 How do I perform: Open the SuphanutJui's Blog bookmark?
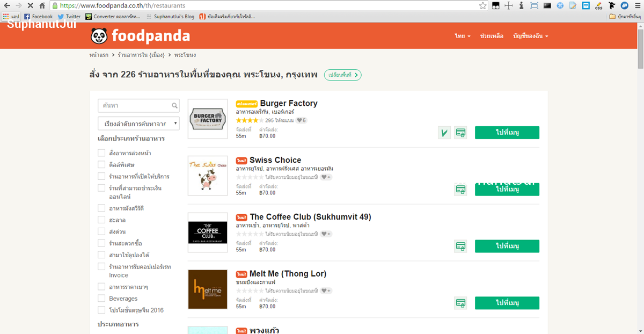tap(171, 17)
